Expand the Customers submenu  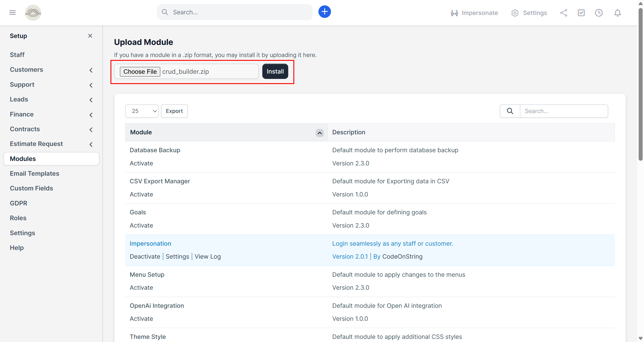pyautogui.click(x=91, y=70)
